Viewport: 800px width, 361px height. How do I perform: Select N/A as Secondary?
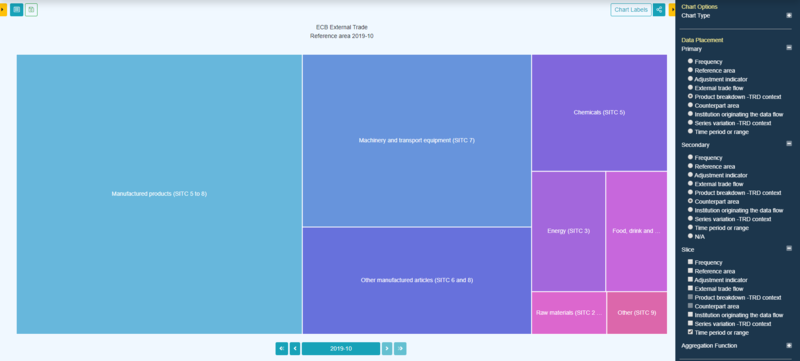(690, 236)
